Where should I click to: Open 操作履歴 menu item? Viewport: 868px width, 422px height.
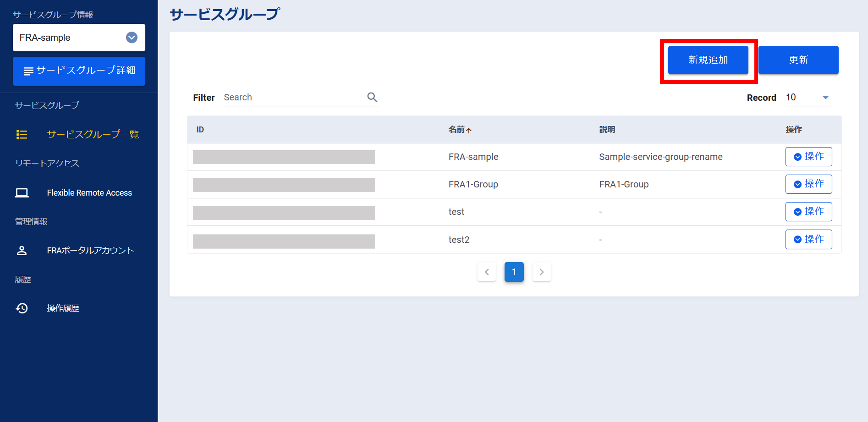[63, 308]
